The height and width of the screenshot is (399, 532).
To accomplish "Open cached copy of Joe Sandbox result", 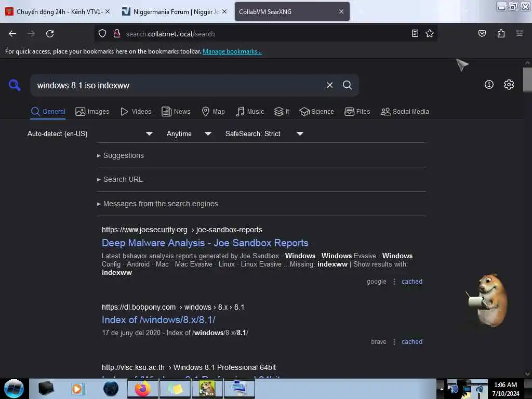I will [412, 282].
